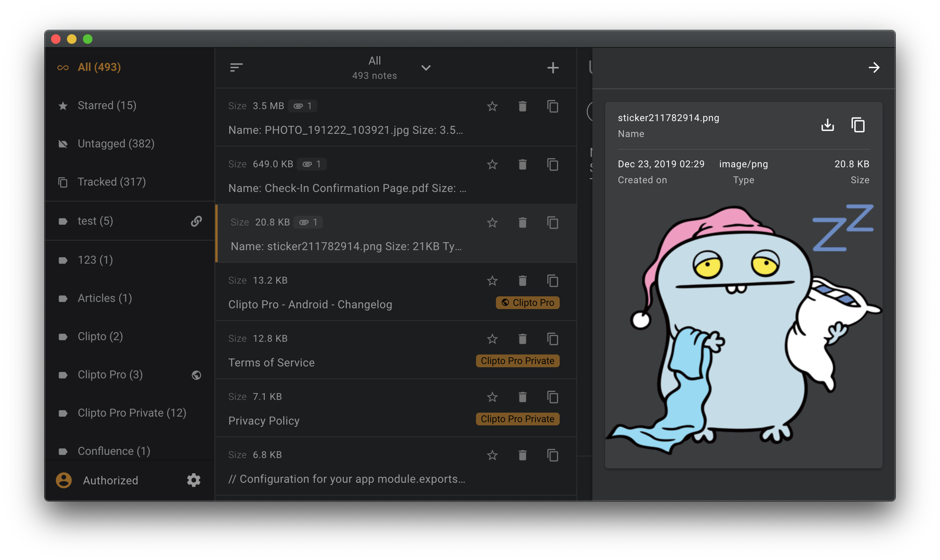Select the Starred (15) filter
Viewport: 940px width, 560px height.
(107, 106)
